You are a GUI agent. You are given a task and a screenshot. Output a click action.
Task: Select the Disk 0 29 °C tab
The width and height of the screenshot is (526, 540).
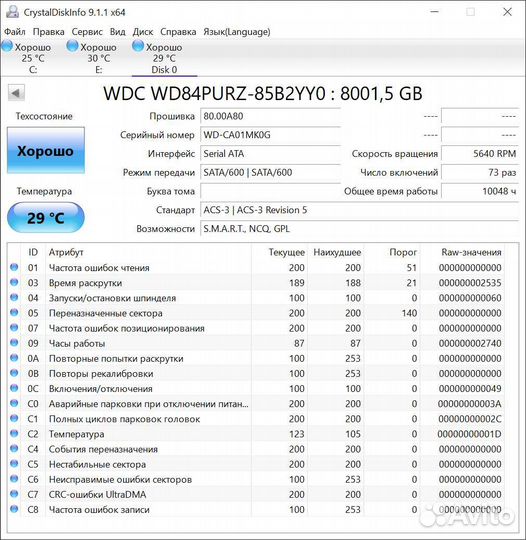[165, 58]
